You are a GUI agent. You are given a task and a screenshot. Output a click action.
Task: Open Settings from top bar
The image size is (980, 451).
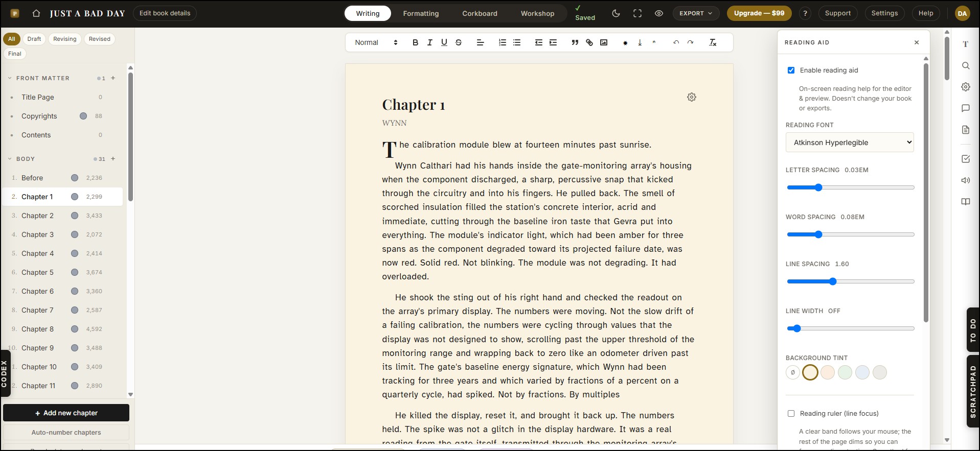pyautogui.click(x=884, y=13)
